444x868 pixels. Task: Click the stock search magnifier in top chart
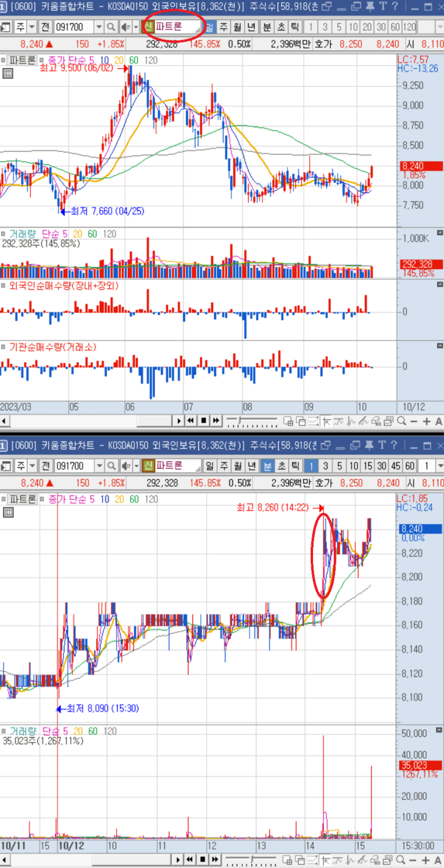point(111,28)
